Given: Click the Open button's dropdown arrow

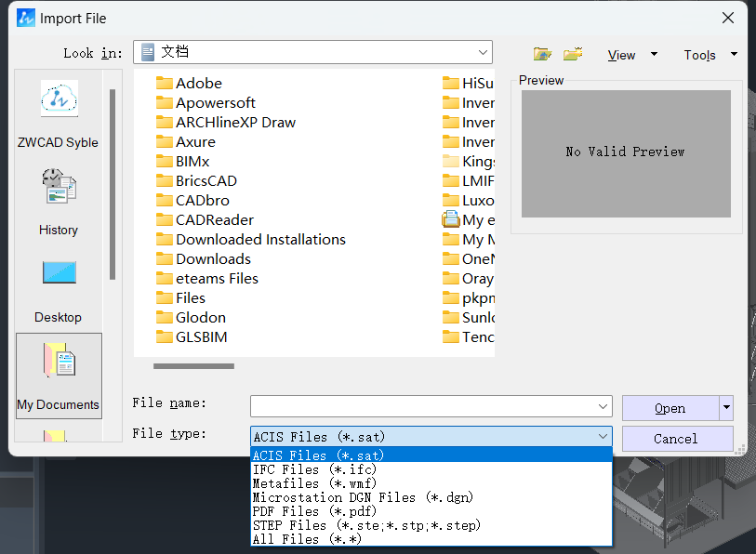Looking at the screenshot, I should pos(726,408).
